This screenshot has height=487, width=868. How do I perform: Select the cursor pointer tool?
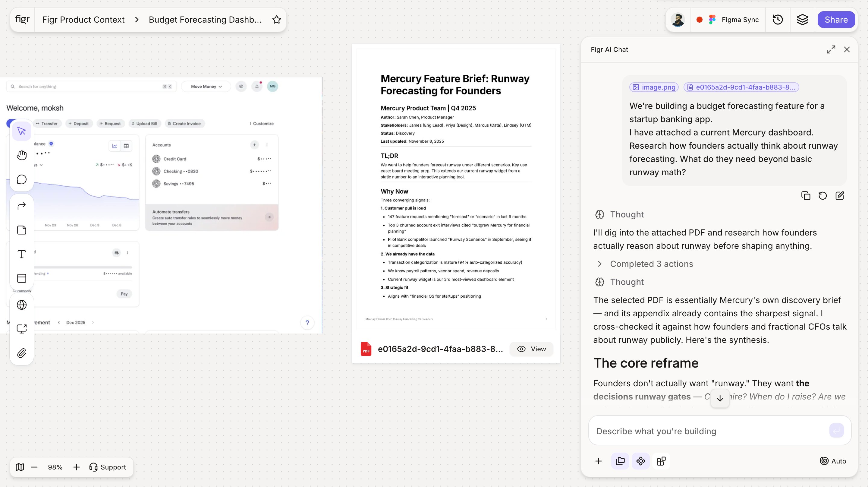click(22, 131)
